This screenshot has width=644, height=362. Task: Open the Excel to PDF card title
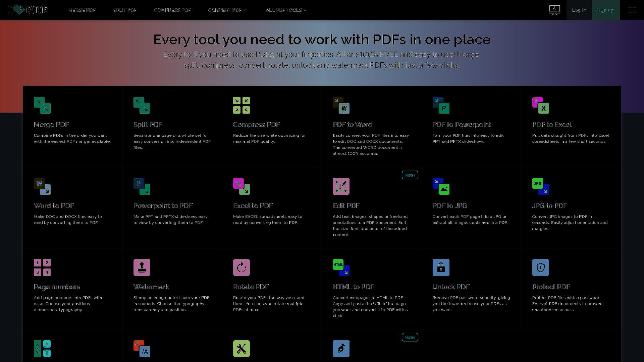[253, 206]
